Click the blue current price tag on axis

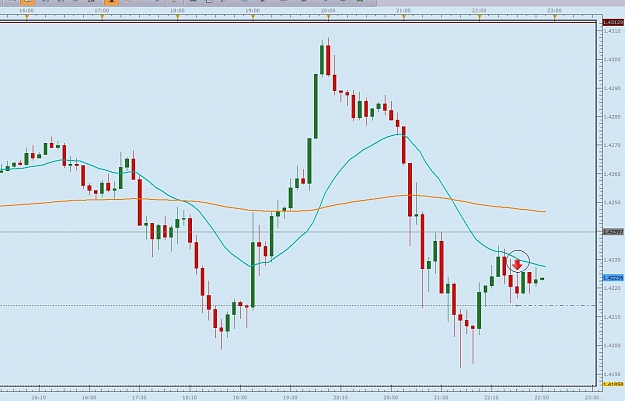(x=613, y=277)
